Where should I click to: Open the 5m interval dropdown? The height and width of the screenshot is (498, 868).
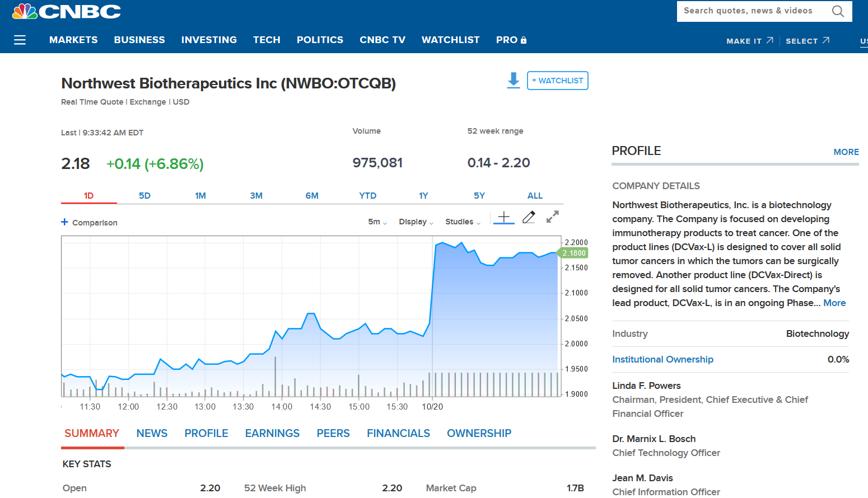pyautogui.click(x=377, y=222)
